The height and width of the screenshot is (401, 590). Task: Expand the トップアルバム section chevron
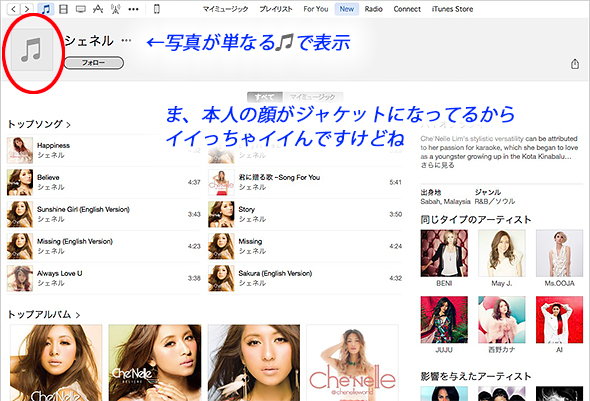[78, 315]
